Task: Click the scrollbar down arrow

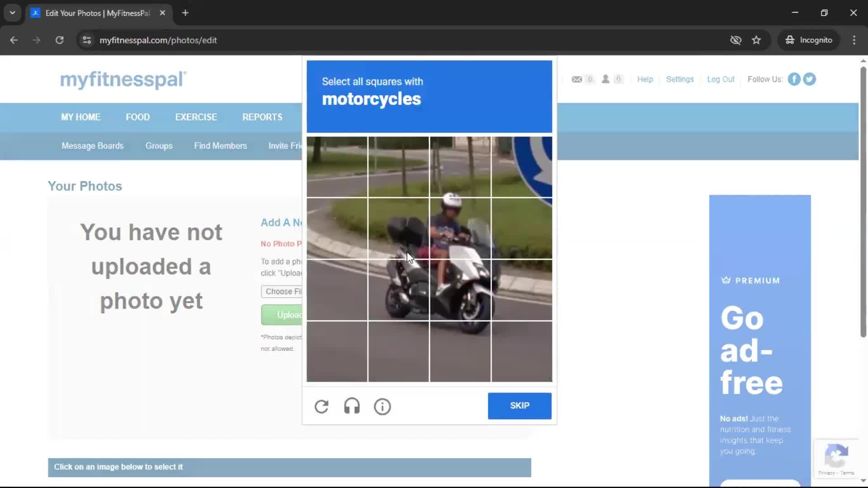Action: click(x=863, y=481)
